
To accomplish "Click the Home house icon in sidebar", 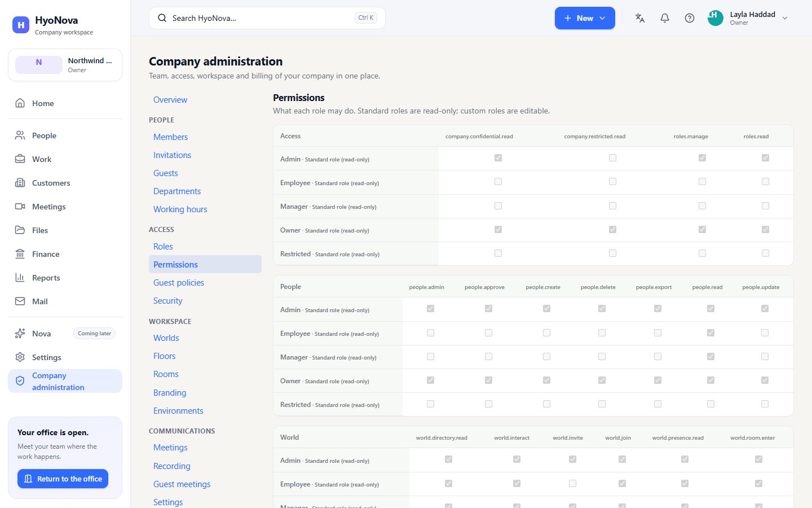I will coord(20,103).
